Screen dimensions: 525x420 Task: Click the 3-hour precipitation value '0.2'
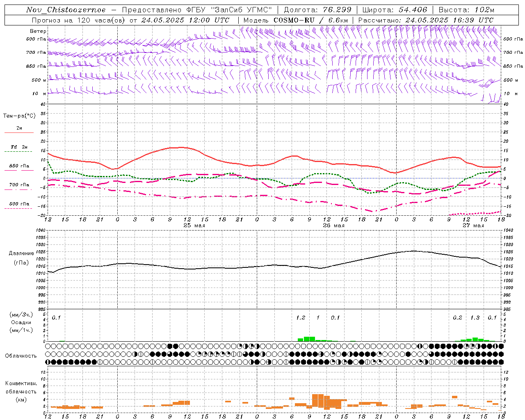point(457,317)
